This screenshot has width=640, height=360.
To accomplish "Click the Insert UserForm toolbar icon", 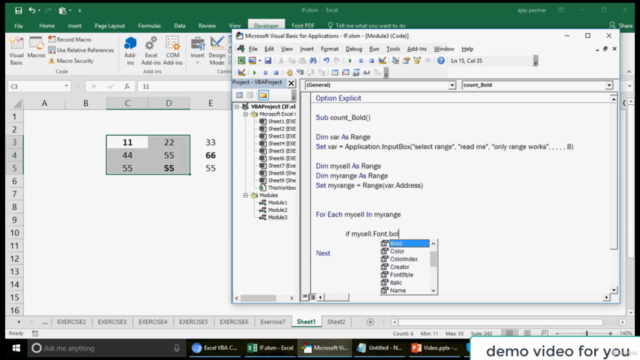I will click(x=252, y=61).
